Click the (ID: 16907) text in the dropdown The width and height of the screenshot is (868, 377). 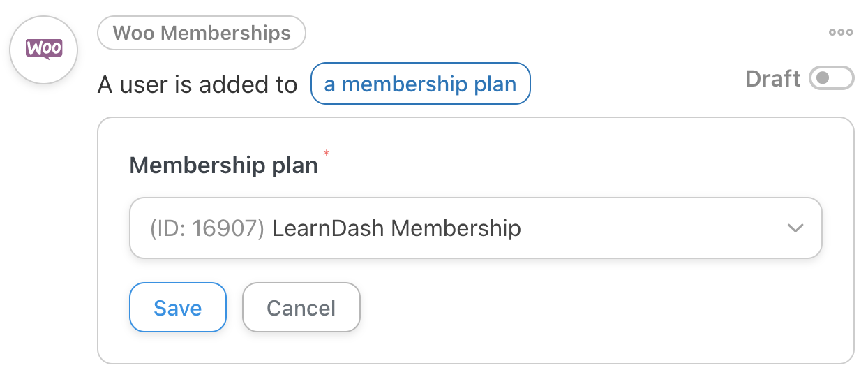click(x=207, y=228)
